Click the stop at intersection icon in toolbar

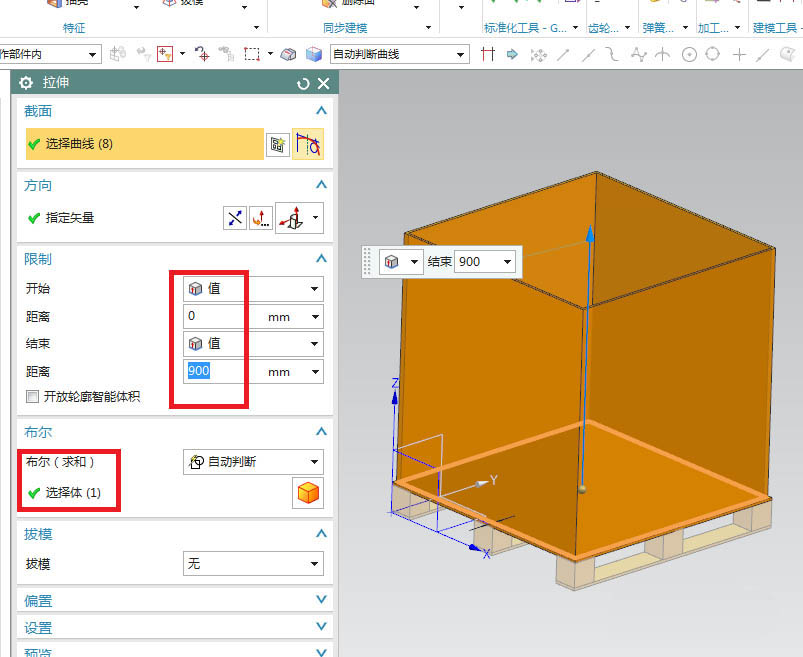click(487, 54)
